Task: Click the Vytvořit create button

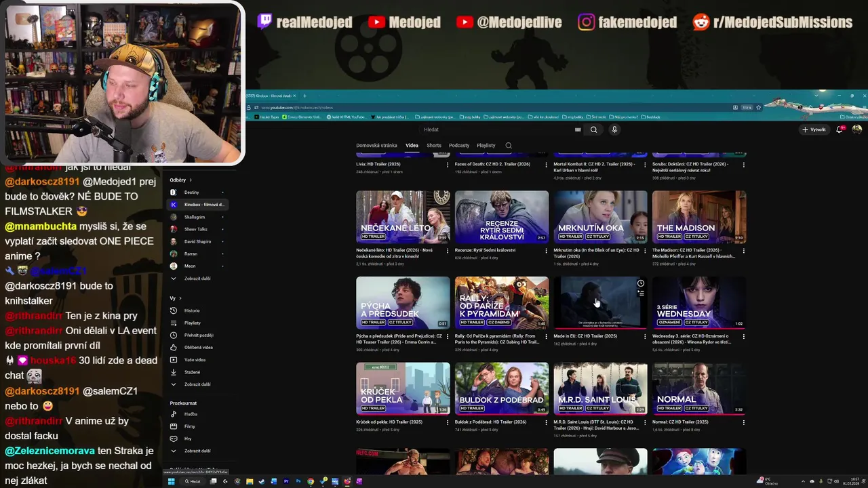Action: (x=814, y=129)
